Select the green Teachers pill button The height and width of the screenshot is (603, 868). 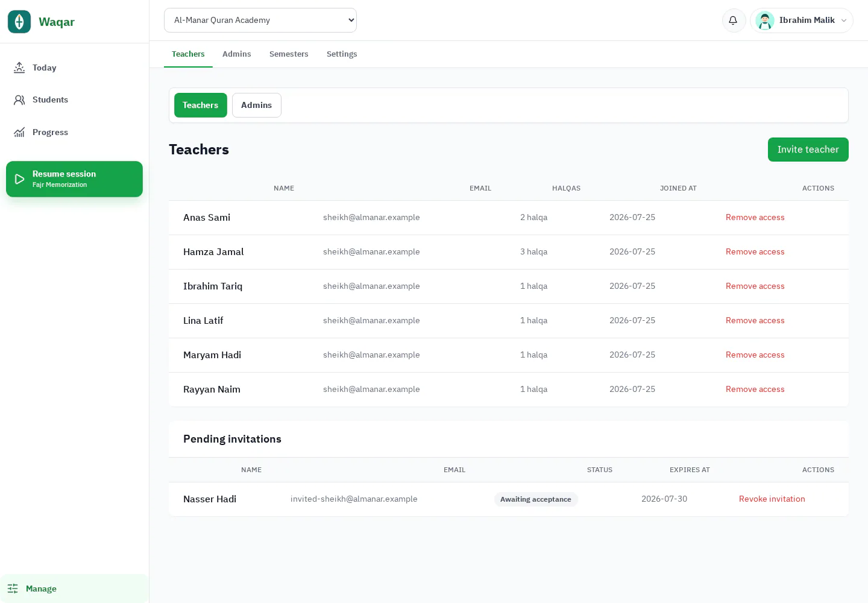201,105
